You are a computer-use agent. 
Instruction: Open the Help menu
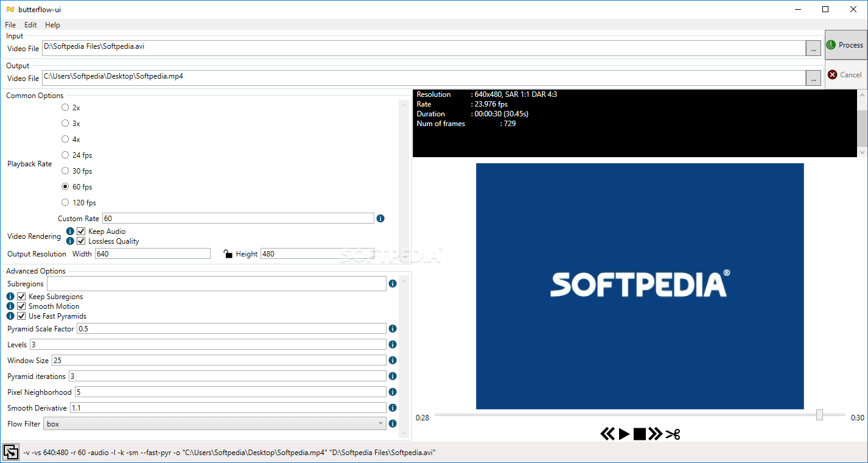(52, 25)
